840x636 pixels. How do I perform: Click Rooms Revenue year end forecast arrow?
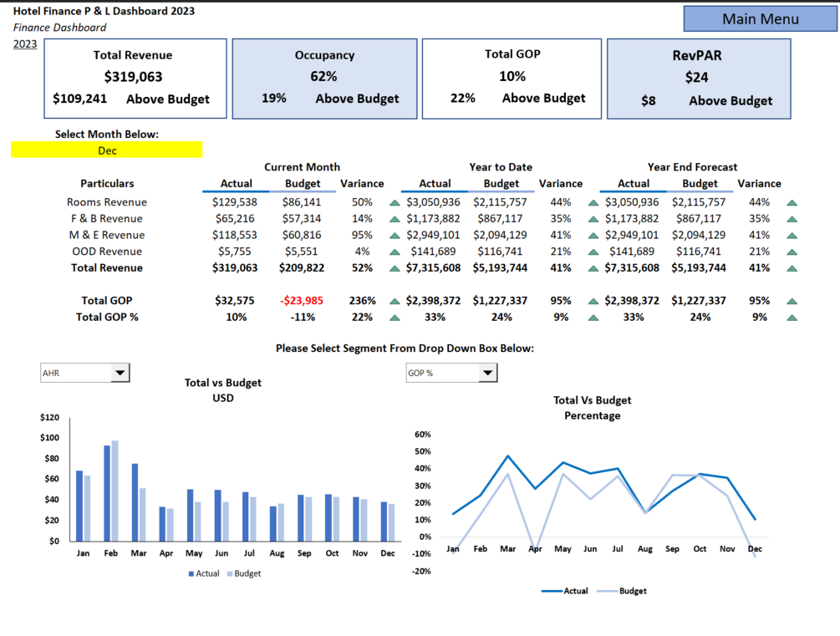click(792, 203)
